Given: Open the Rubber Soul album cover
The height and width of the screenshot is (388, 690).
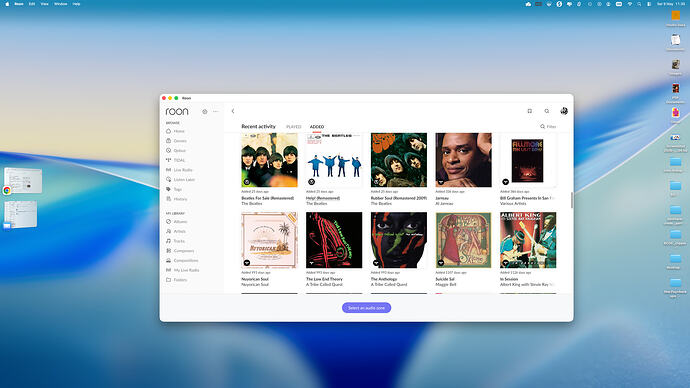Looking at the screenshot, I should click(399, 160).
